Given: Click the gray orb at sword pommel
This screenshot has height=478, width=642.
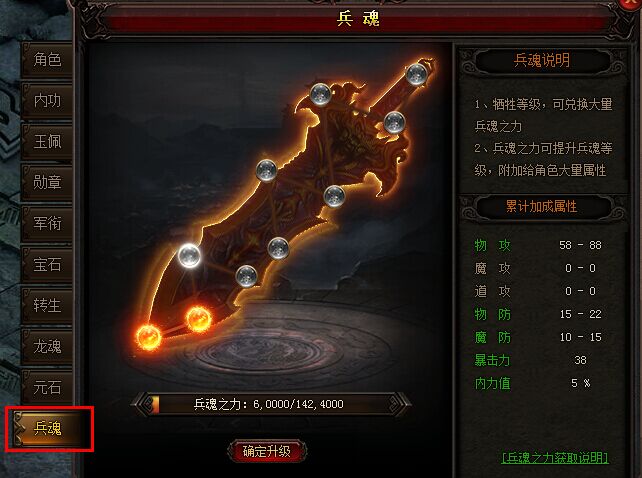Looking at the screenshot, I should (416, 75).
